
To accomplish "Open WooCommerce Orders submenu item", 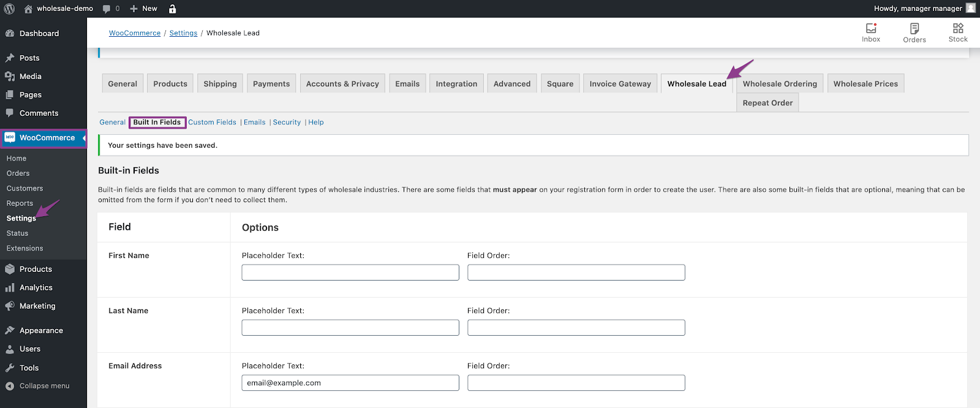I will click(18, 173).
